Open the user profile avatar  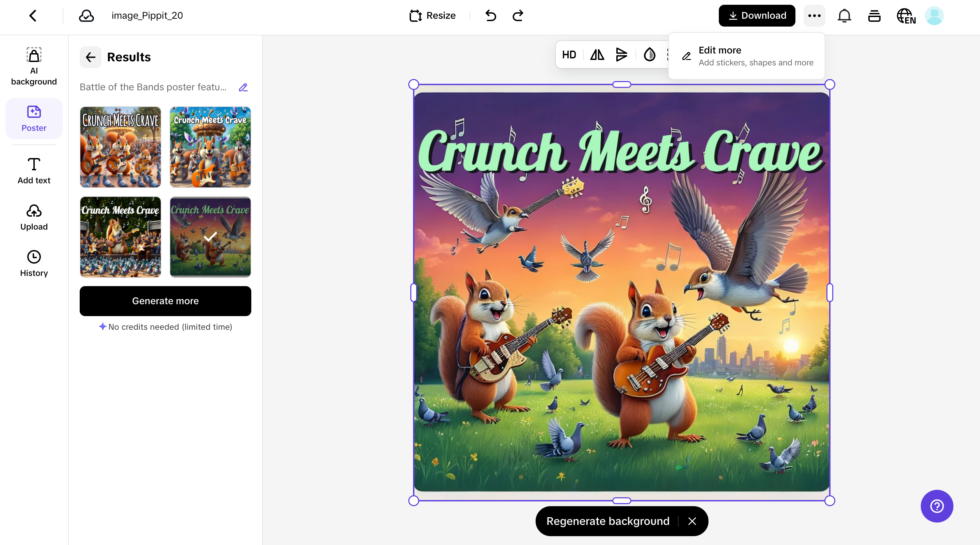(934, 16)
